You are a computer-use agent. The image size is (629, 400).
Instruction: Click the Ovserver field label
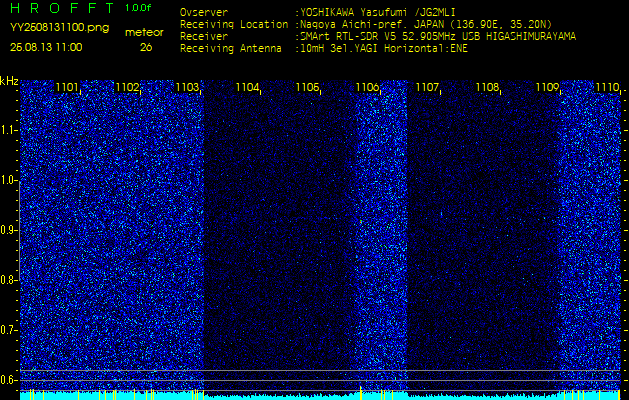click(204, 12)
